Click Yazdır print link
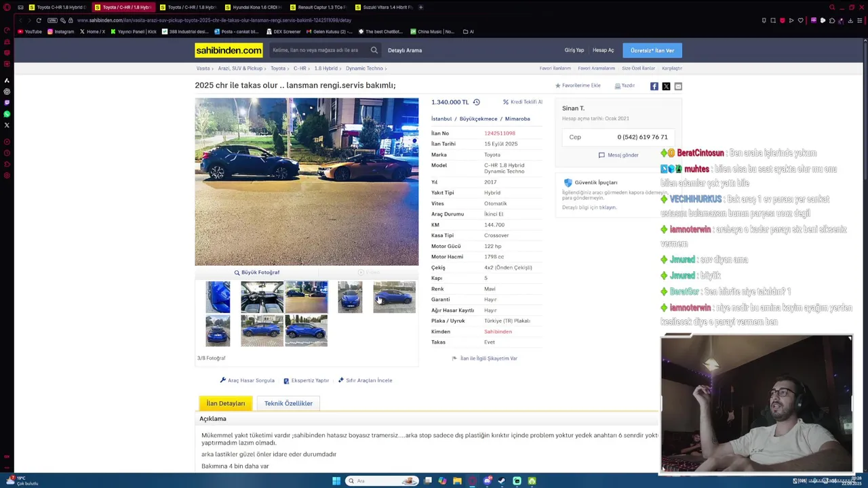The width and height of the screenshot is (868, 488). click(625, 86)
